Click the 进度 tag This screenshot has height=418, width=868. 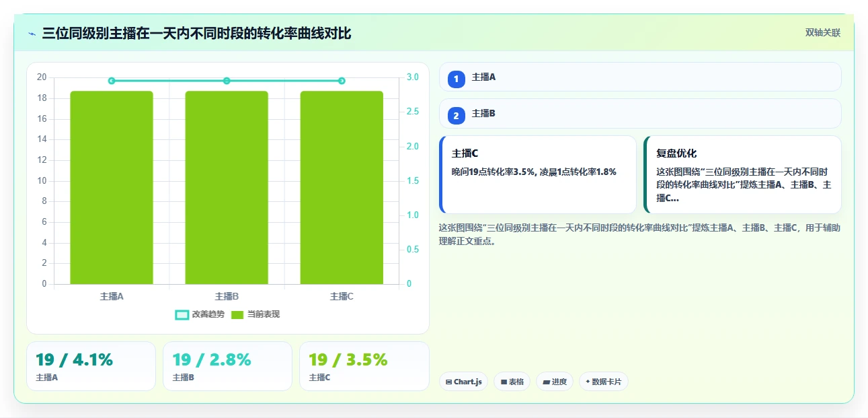pos(555,382)
